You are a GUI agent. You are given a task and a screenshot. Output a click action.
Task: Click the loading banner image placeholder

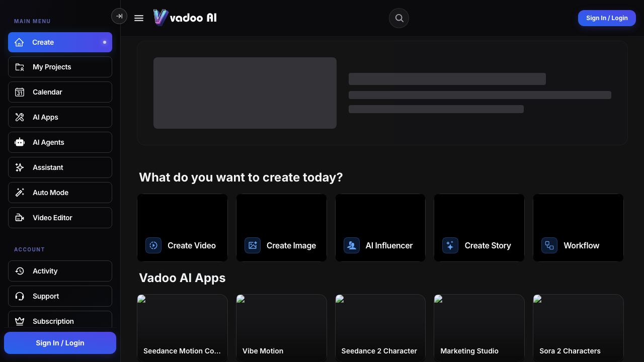coord(245,93)
